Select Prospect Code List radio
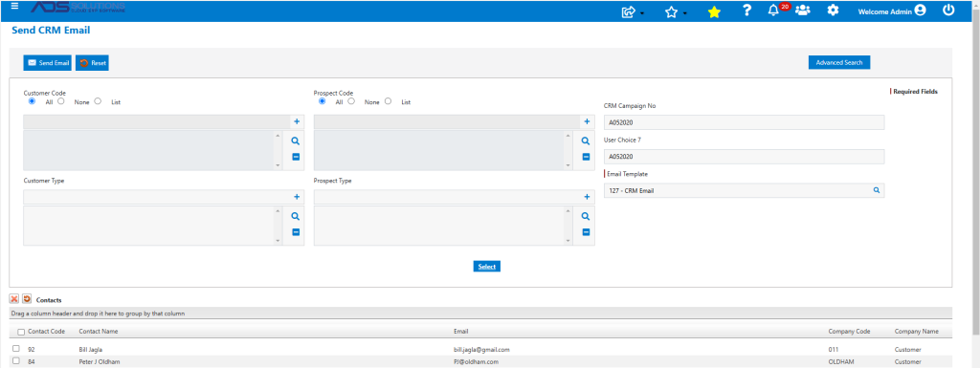 coord(389,101)
